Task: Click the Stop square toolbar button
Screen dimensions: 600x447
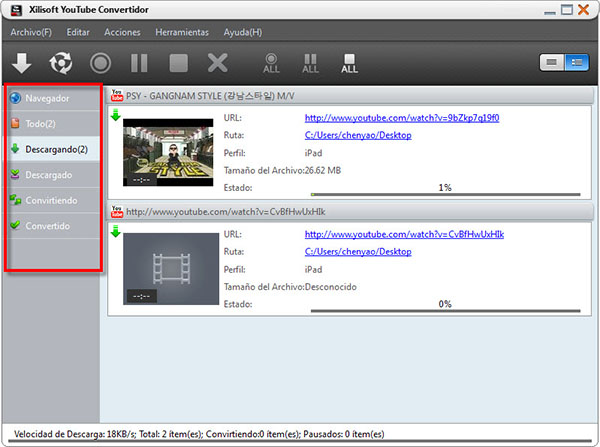Action: [x=179, y=63]
